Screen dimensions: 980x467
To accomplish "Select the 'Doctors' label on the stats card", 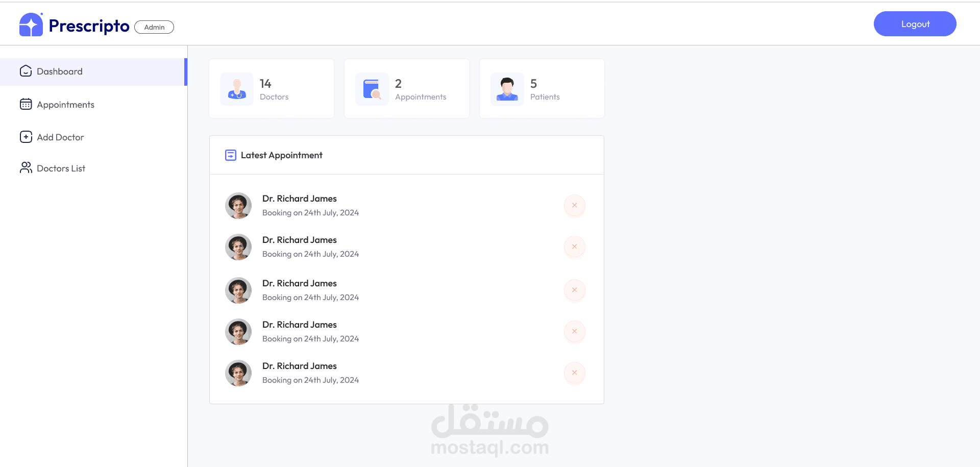I will coord(274,97).
